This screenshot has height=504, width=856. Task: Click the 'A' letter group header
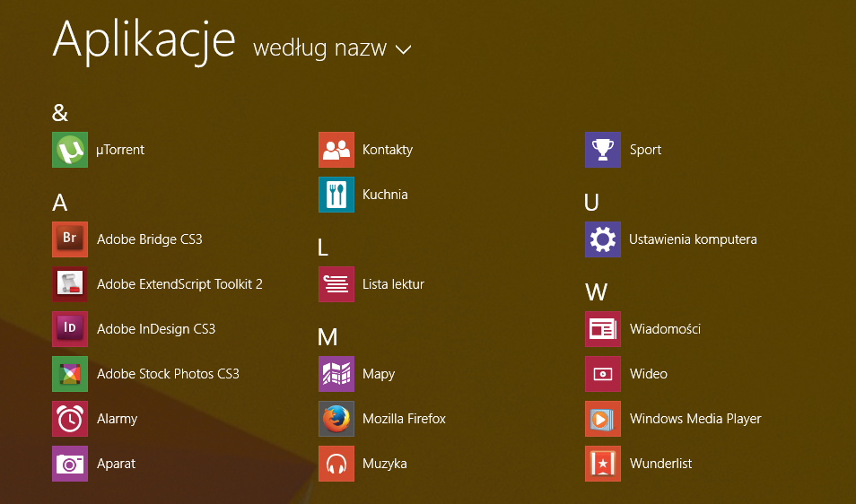(x=60, y=203)
